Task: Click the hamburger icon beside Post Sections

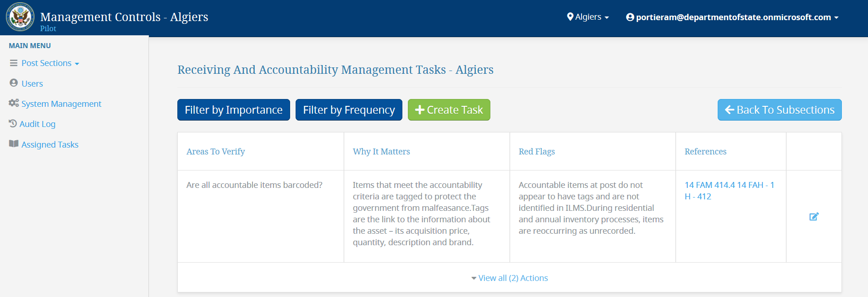Action: tap(14, 63)
